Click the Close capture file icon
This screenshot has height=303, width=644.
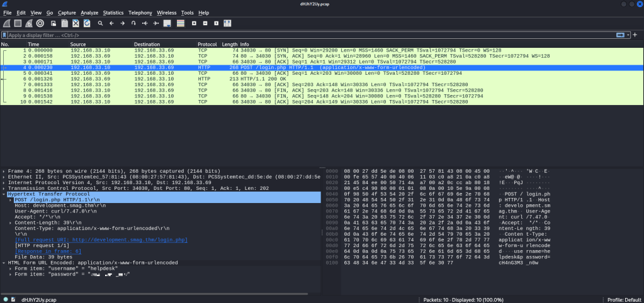coord(76,23)
